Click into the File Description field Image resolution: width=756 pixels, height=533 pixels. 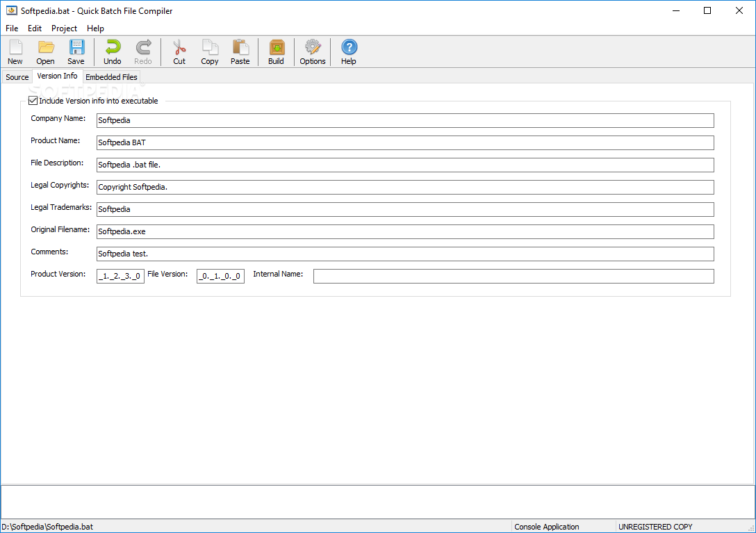tap(405, 165)
